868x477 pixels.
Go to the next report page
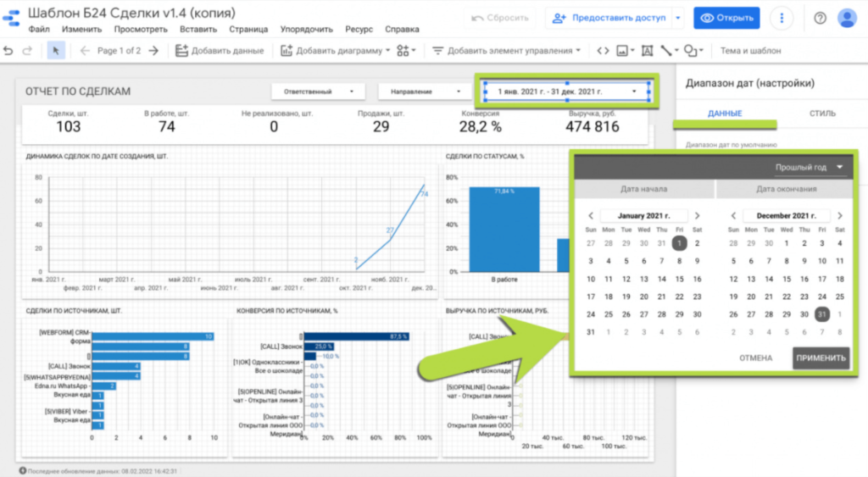tap(153, 51)
